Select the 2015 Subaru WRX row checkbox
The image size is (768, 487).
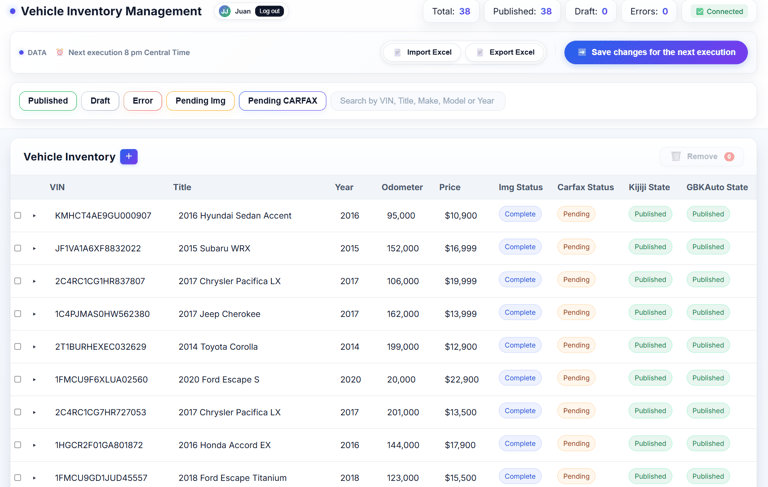click(x=18, y=248)
